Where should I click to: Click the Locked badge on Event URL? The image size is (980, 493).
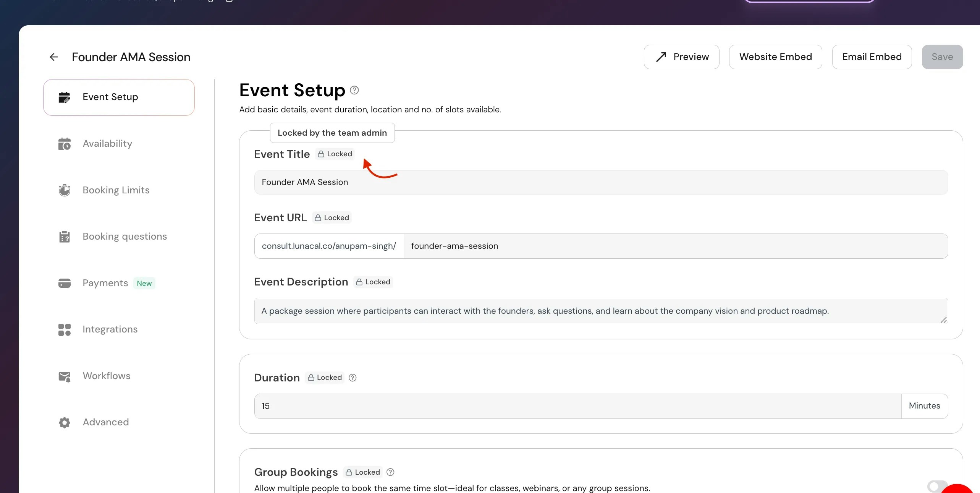[332, 217]
